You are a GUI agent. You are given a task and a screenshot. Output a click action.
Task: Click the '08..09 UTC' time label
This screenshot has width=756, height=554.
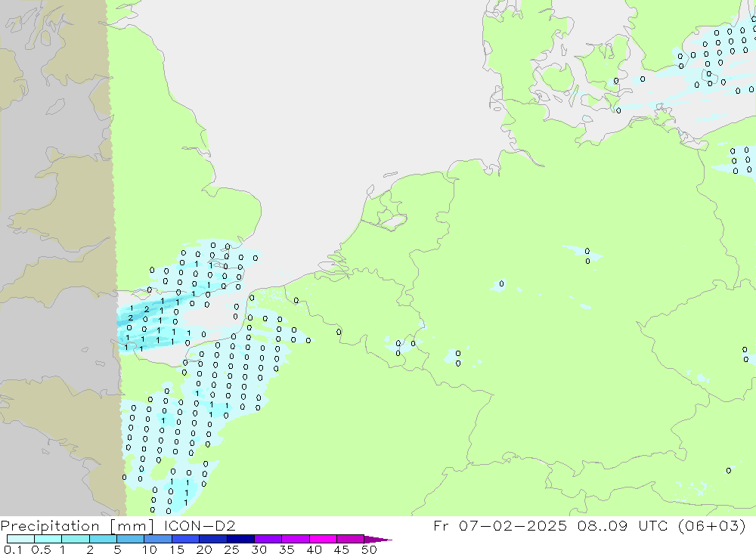(623, 525)
